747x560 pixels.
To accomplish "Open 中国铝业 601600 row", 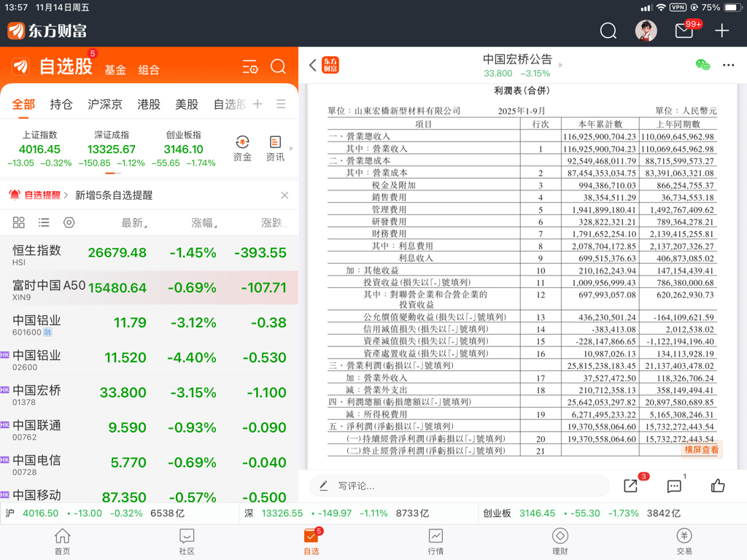I will pos(149,323).
